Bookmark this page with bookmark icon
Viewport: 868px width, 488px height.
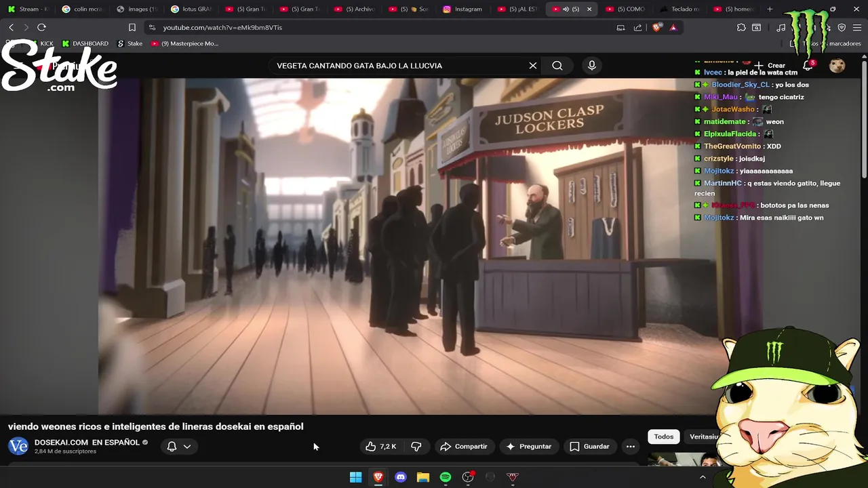(x=132, y=27)
